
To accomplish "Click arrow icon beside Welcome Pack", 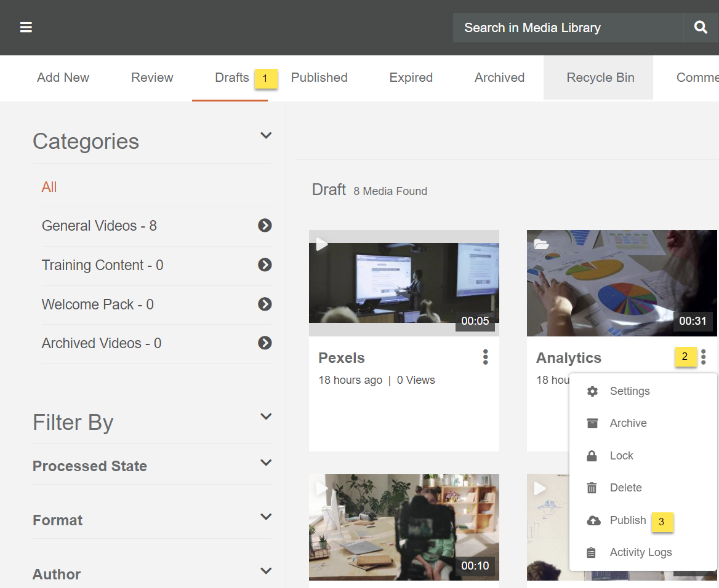I will pyautogui.click(x=265, y=304).
